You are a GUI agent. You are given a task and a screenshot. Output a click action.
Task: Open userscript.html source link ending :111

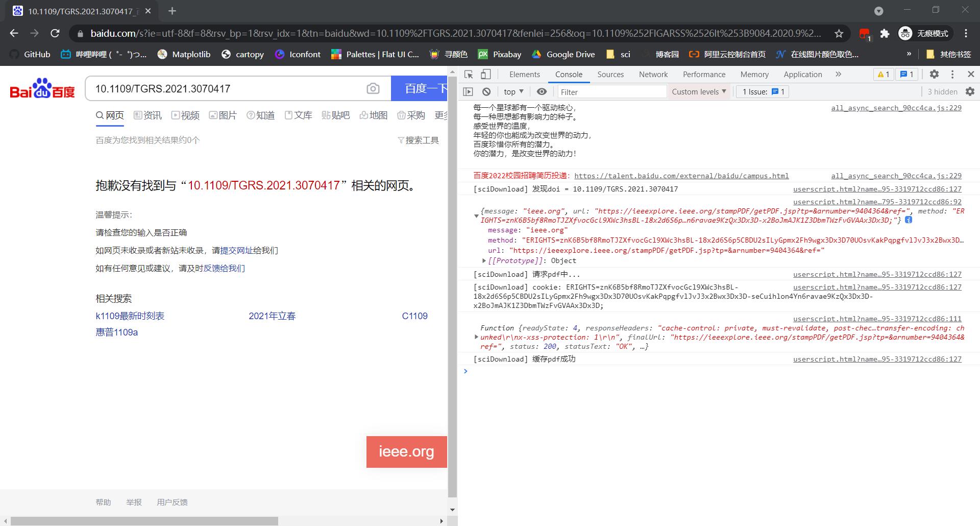pos(877,319)
